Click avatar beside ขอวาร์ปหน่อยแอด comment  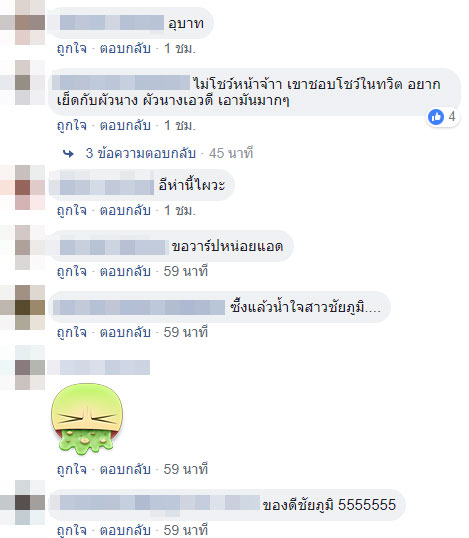tap(23, 247)
